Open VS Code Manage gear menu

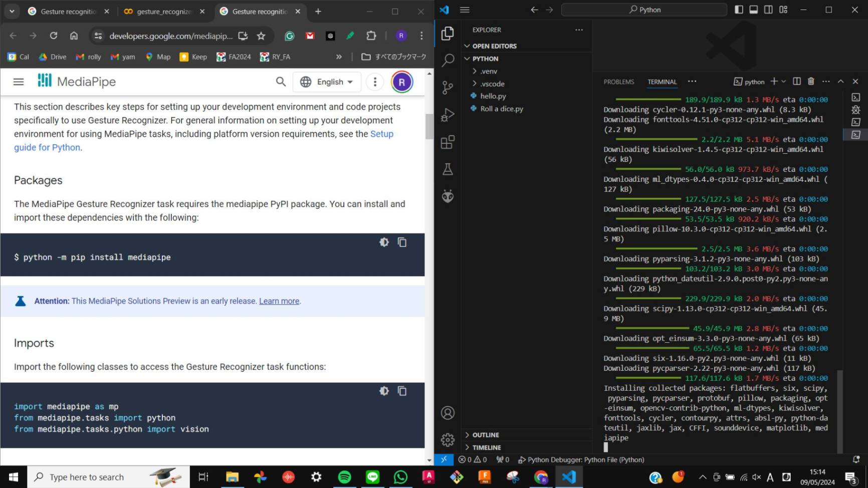point(448,440)
